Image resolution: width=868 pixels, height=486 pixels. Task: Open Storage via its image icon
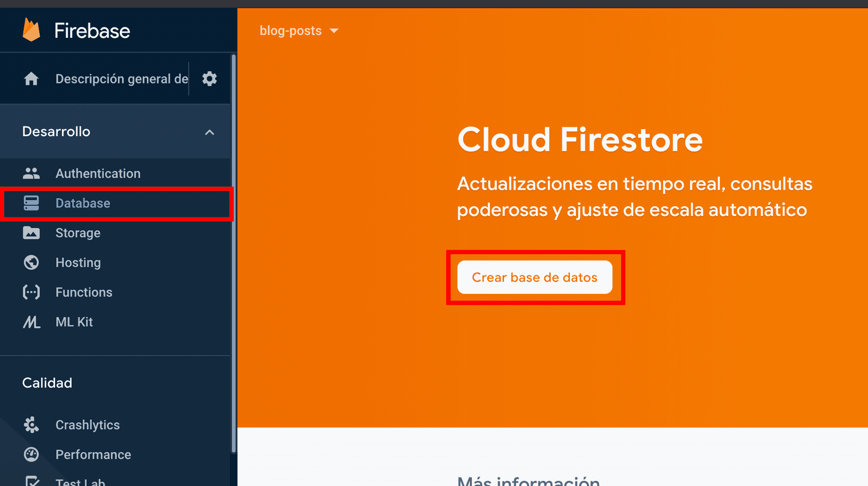(31, 233)
